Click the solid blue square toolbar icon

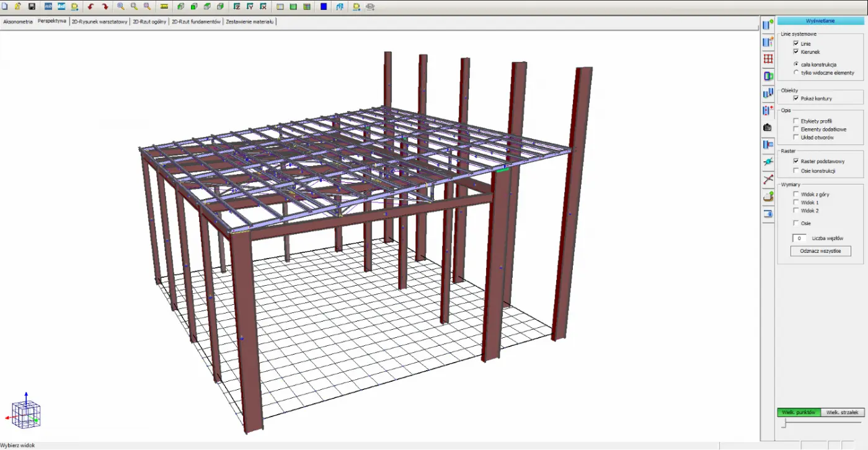[x=324, y=7]
